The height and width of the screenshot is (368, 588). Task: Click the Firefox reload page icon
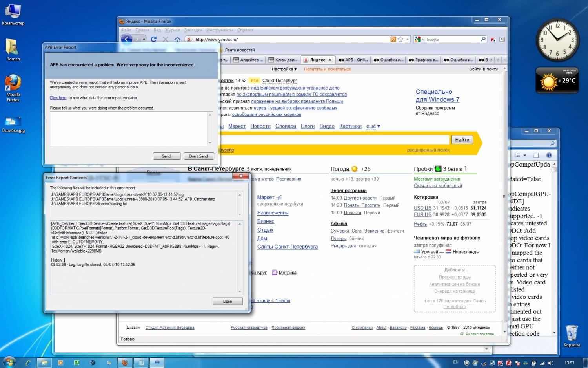coord(154,39)
